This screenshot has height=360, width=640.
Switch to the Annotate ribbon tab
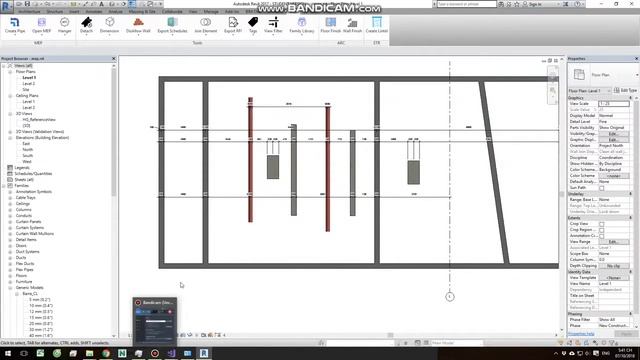tap(94, 12)
